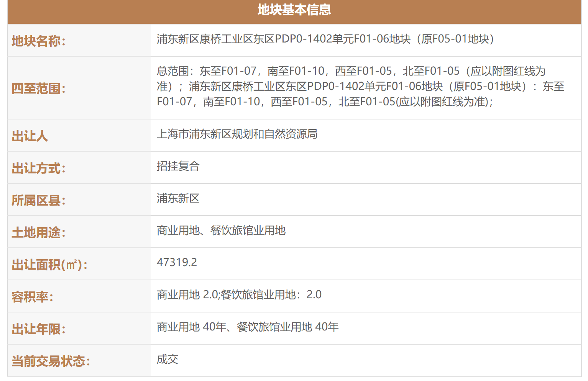The width and height of the screenshot is (588, 381).
Task: Click the land parcel name F01-06 text
Action: pyautogui.click(x=325, y=39)
